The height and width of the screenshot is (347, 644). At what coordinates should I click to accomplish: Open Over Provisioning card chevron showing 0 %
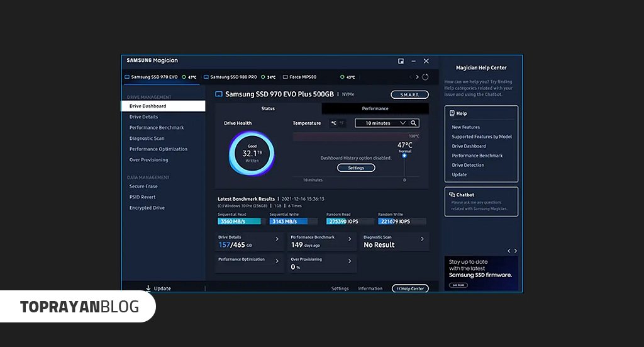[350, 261]
